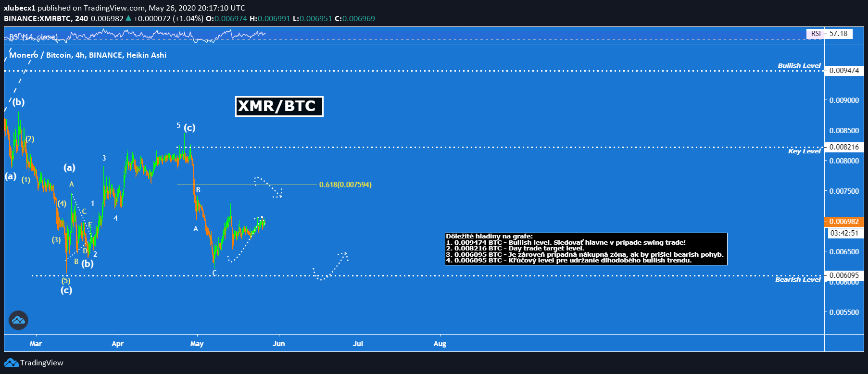Click the TradingView logo in the footer
The height and width of the screenshot is (374, 868).
click(x=34, y=363)
